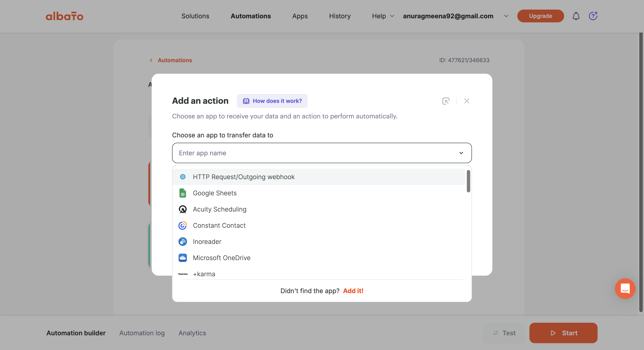Expand the account email dropdown arrow

[506, 16]
